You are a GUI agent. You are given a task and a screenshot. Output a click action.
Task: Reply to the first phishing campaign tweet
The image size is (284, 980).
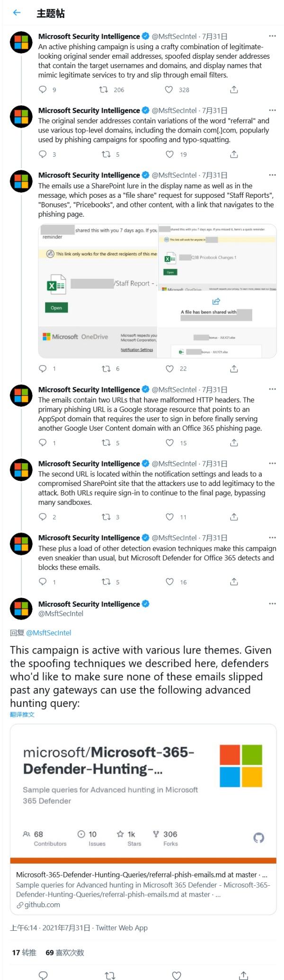click(43, 89)
